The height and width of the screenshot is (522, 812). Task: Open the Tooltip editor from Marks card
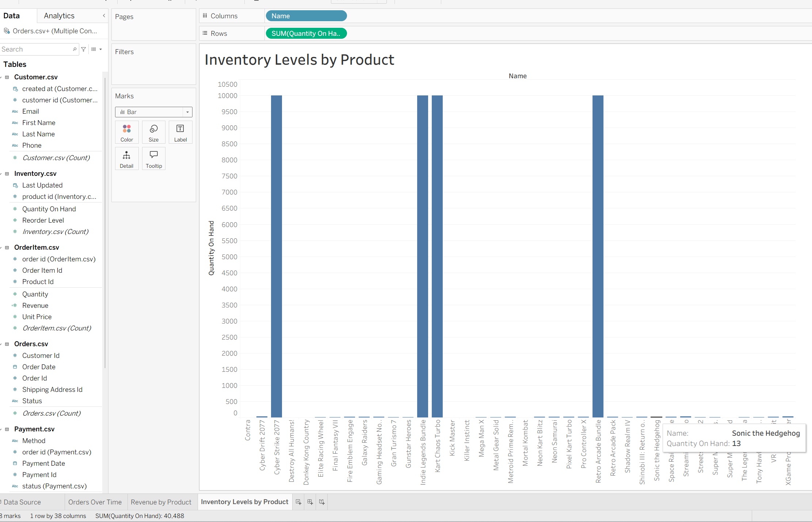(153, 158)
